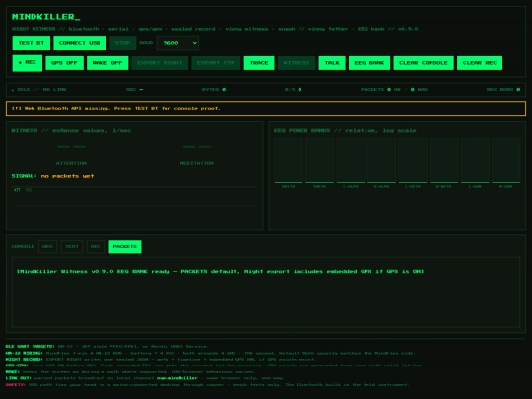532x399 pixels.
Task: Click the THETA band bar
Action: click(319, 161)
